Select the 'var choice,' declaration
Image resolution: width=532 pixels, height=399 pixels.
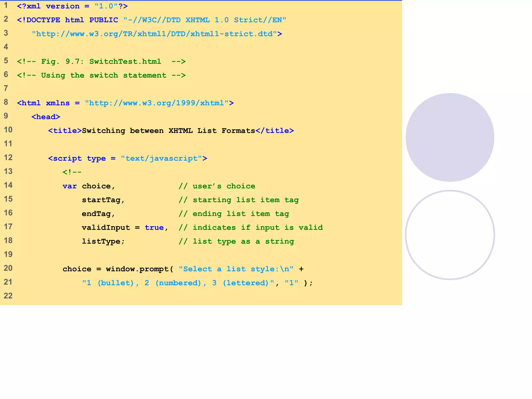coord(89,186)
